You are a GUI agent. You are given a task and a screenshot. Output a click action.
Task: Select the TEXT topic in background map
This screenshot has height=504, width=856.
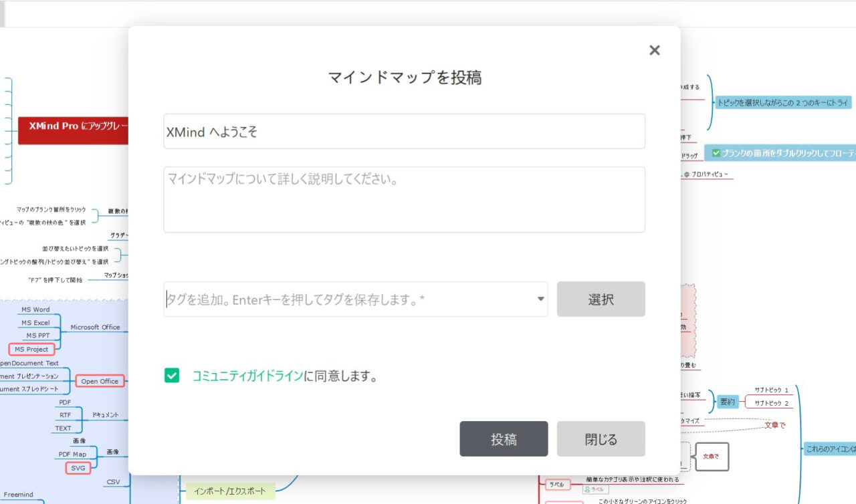64,428
